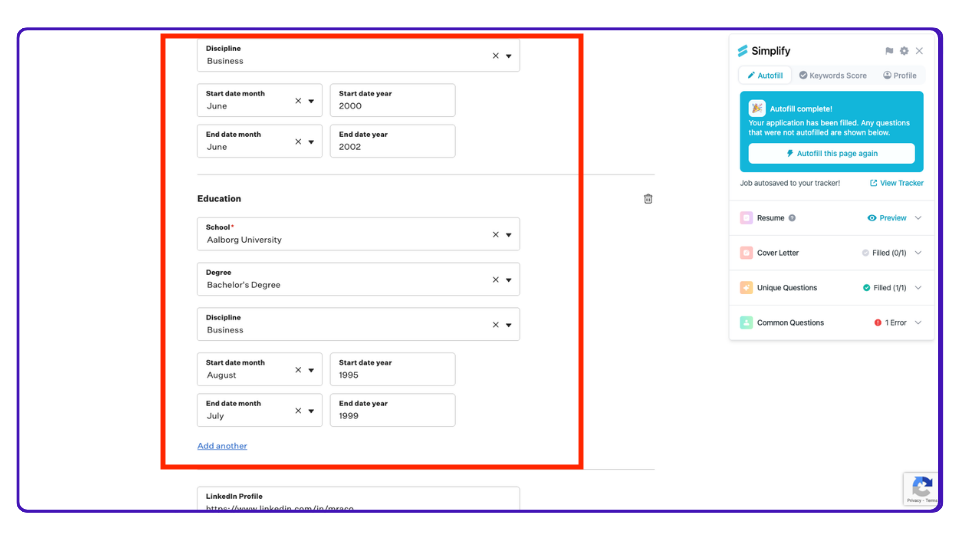Expand the Resume section chevron
This screenshot has height=540, width=960.
pos(918,218)
